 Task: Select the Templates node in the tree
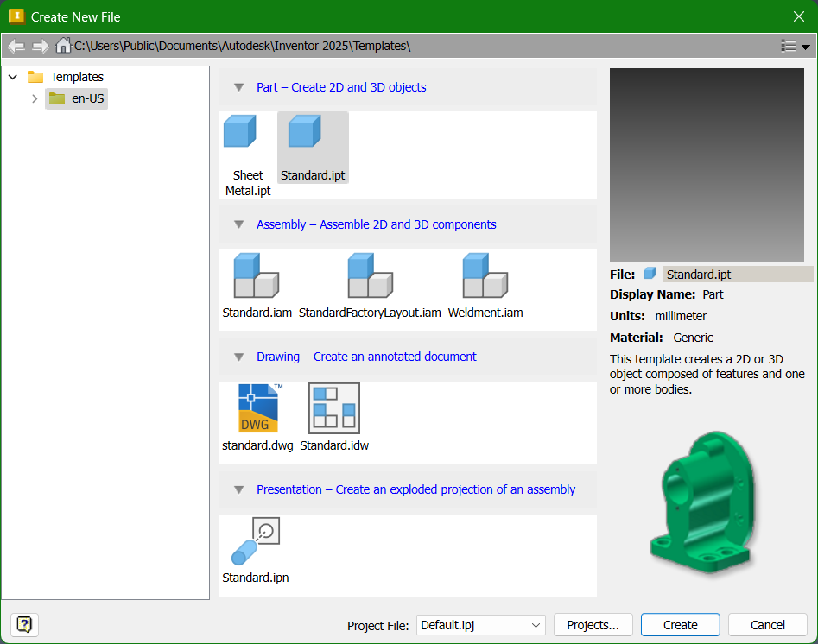click(x=76, y=77)
